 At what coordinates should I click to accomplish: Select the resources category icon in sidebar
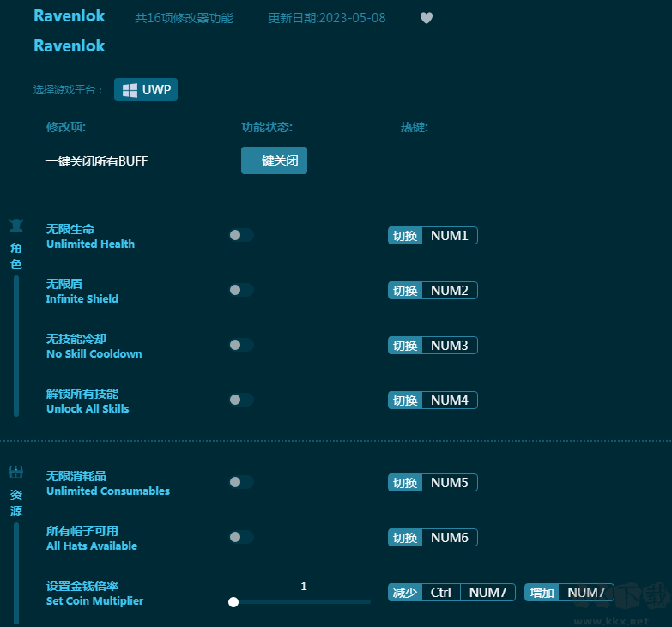pyautogui.click(x=16, y=472)
